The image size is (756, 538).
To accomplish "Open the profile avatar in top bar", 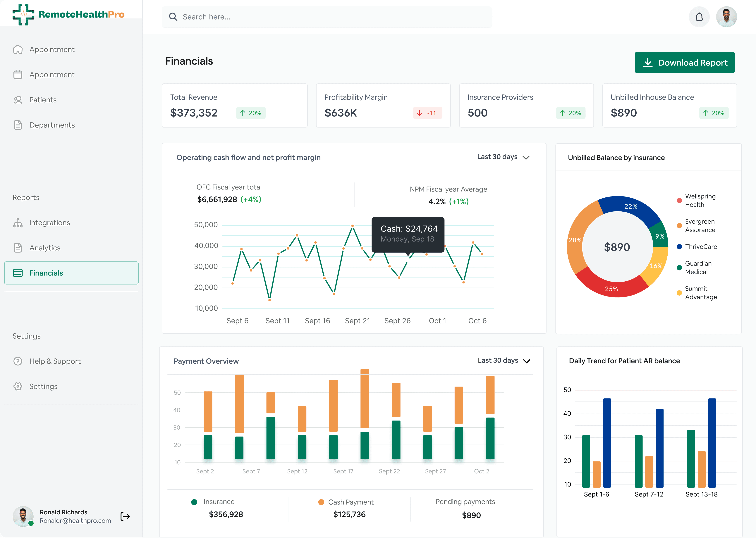I will 726,17.
